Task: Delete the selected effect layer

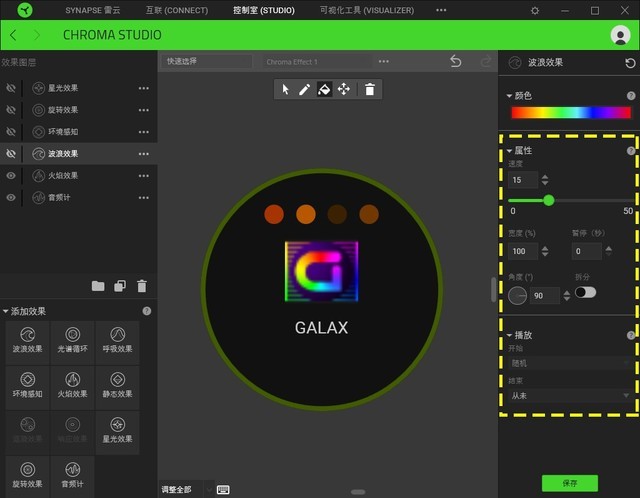Action: tap(142, 286)
